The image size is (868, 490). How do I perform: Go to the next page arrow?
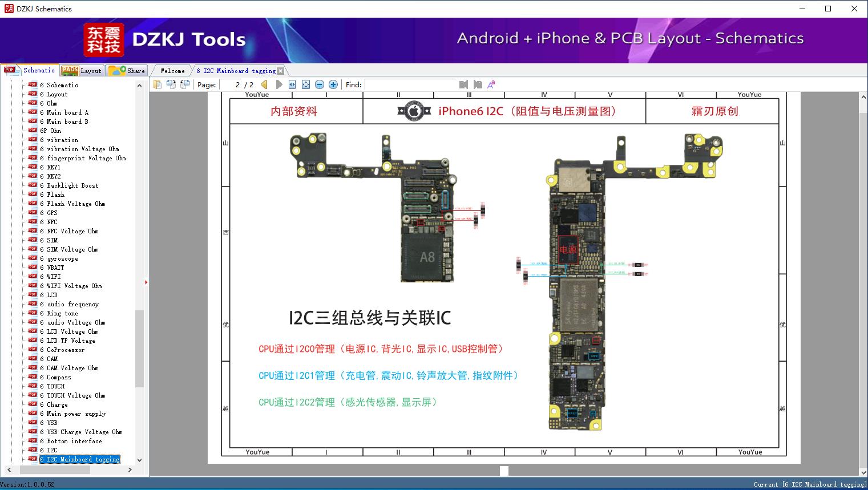pyautogui.click(x=279, y=84)
